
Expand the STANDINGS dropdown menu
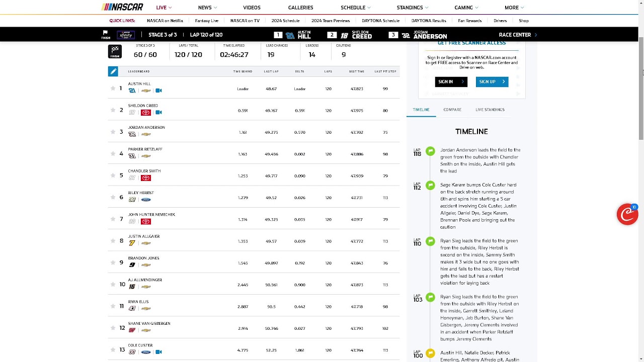(413, 8)
